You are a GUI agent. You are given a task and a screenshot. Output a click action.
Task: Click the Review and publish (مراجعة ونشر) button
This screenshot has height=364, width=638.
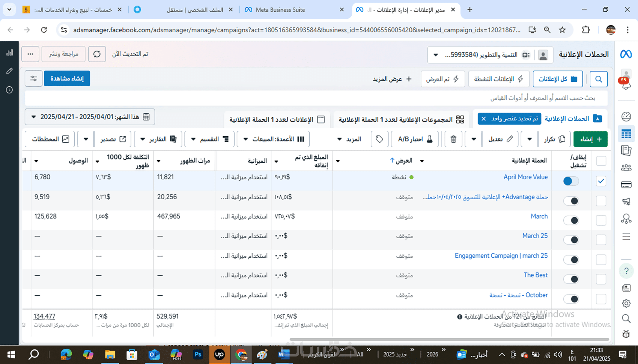(63, 54)
